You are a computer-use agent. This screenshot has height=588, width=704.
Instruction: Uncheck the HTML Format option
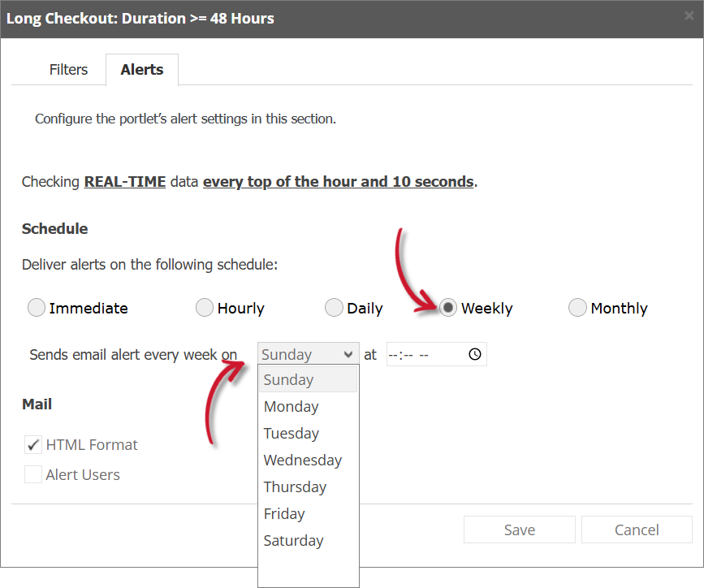(x=32, y=444)
